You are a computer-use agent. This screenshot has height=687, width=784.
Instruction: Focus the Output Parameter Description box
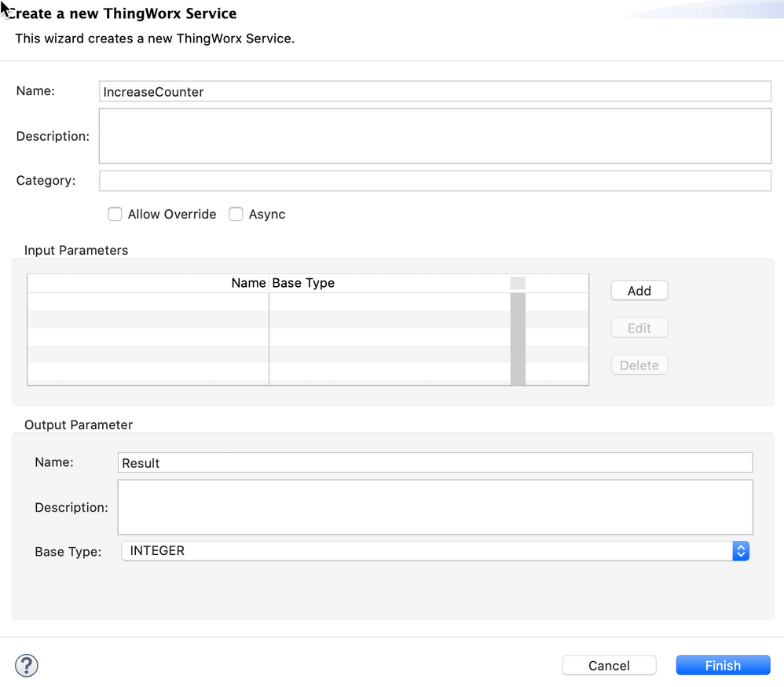[x=435, y=507]
